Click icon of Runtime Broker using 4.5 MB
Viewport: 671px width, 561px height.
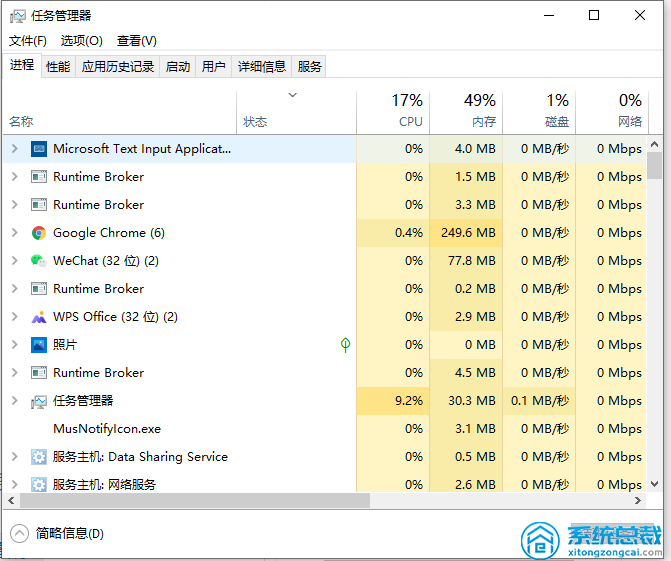[x=39, y=373]
